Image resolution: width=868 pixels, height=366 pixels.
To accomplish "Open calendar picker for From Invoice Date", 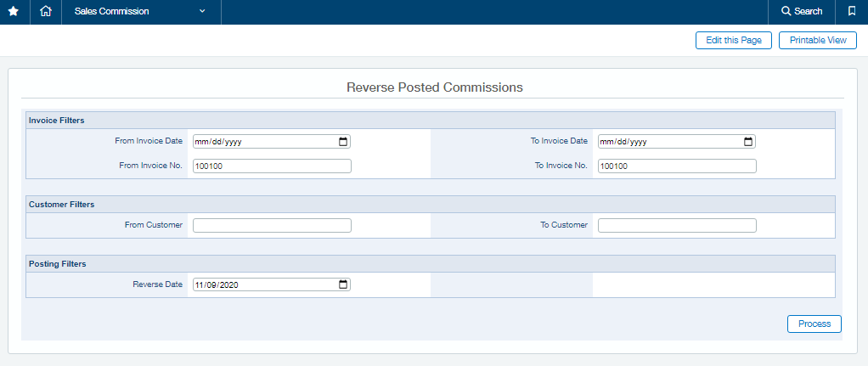I will coord(342,142).
